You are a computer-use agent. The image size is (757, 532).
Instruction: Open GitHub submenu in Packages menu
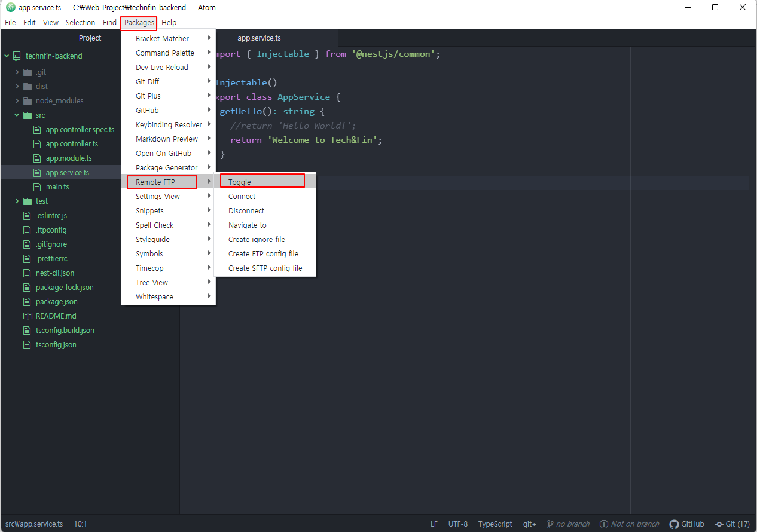click(168, 110)
